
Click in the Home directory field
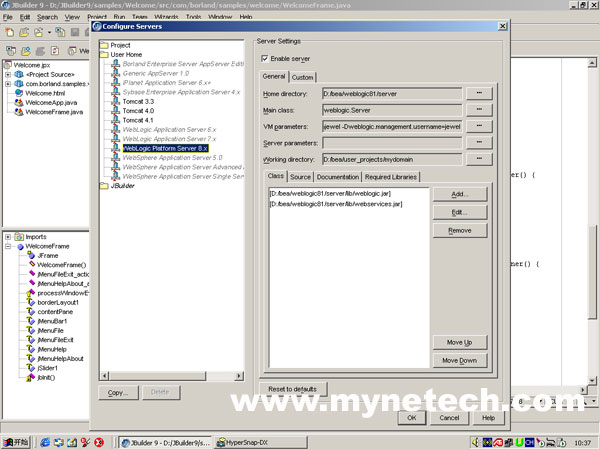click(x=392, y=93)
